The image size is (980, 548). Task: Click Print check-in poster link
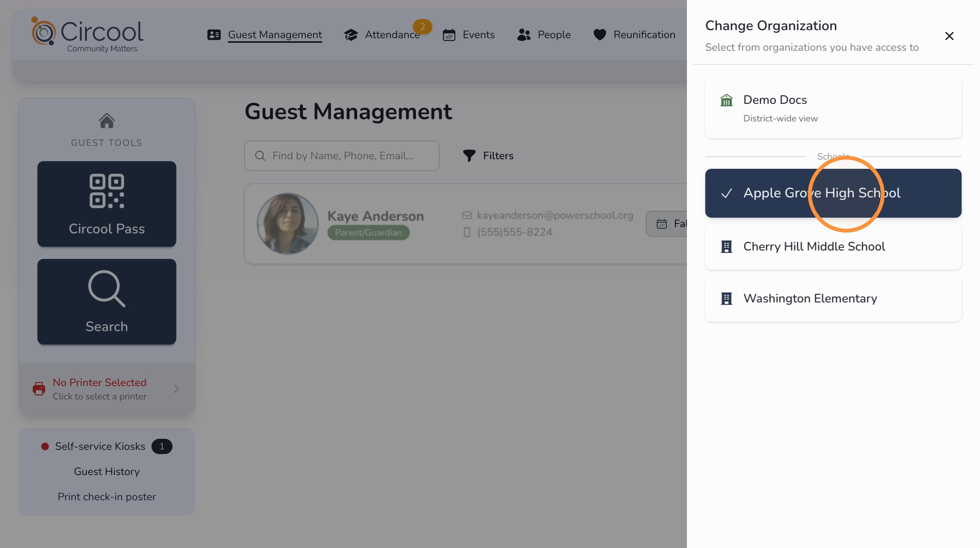point(107,497)
